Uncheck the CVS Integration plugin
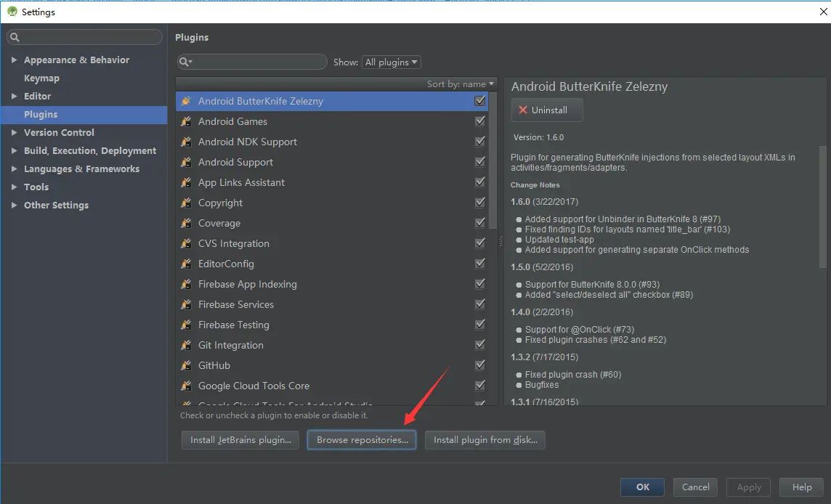831x504 pixels. (480, 243)
